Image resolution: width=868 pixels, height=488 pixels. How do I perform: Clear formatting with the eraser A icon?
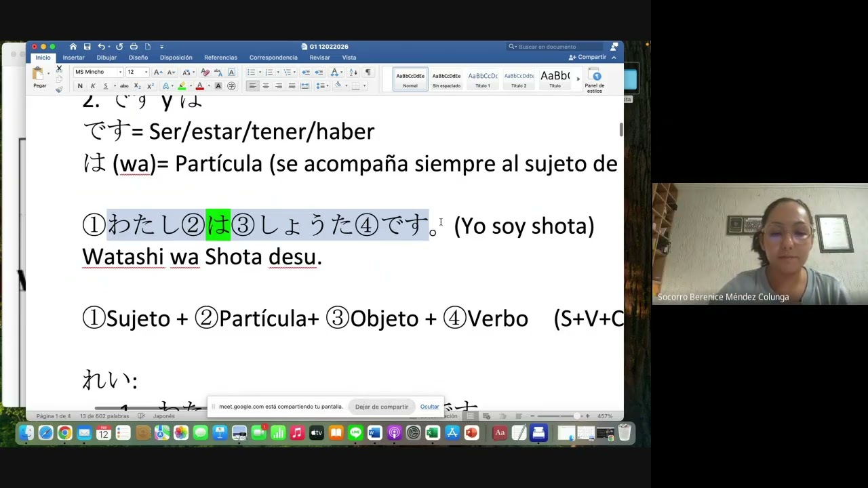pos(205,72)
